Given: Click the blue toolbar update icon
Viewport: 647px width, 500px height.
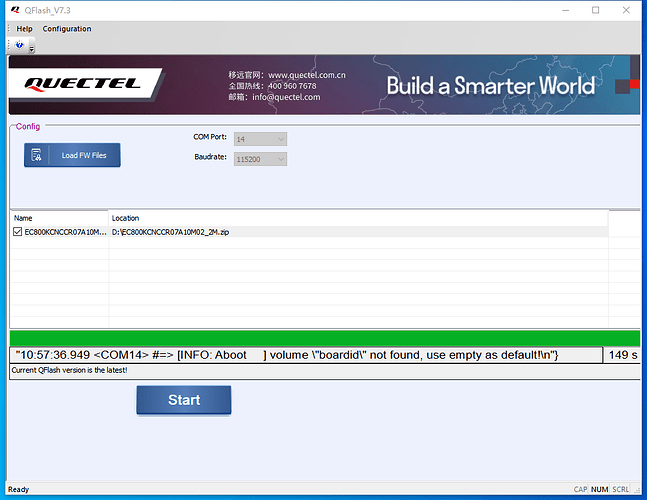Looking at the screenshot, I should point(19,45).
